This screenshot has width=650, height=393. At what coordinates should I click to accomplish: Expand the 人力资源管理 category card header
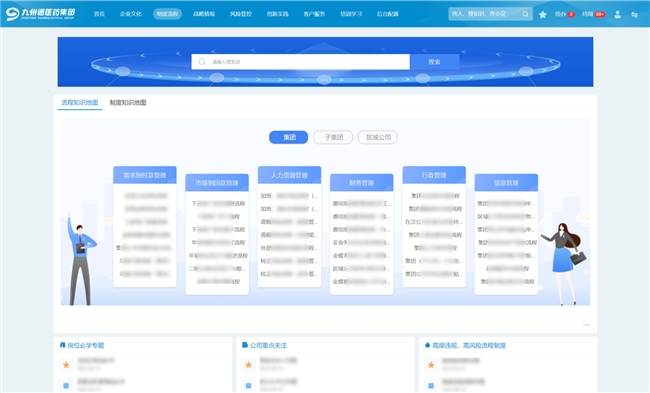point(289,175)
